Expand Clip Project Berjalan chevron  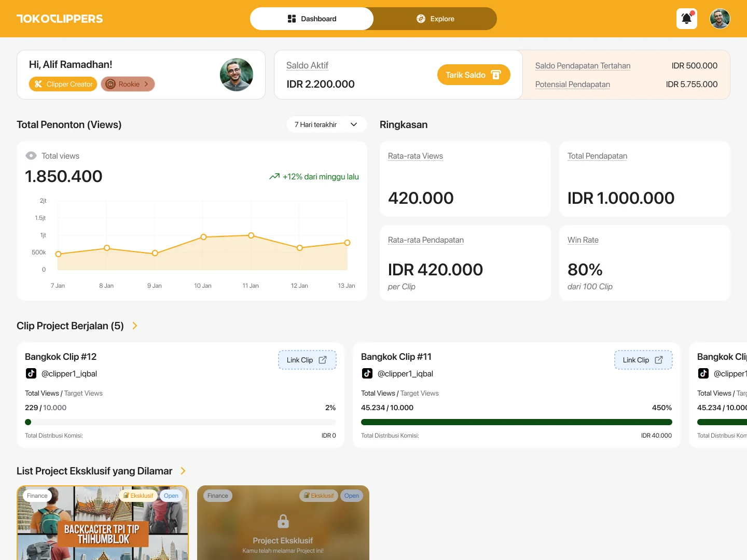pyautogui.click(x=135, y=326)
